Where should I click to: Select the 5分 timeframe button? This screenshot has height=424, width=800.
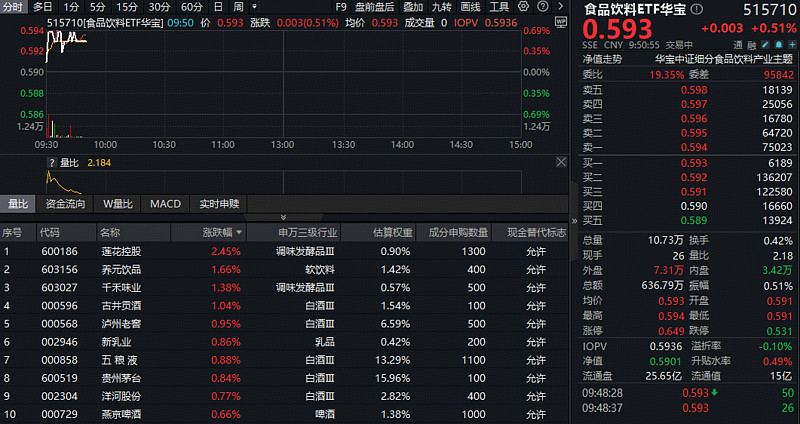98,7
